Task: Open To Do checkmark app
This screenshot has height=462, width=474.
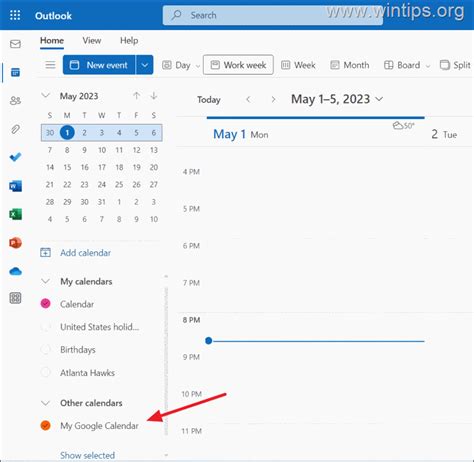Action: tap(15, 157)
